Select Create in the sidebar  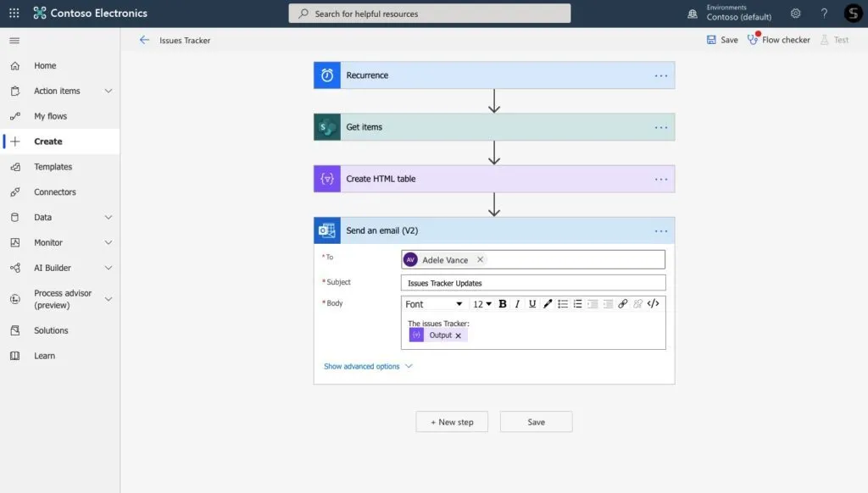click(x=60, y=141)
